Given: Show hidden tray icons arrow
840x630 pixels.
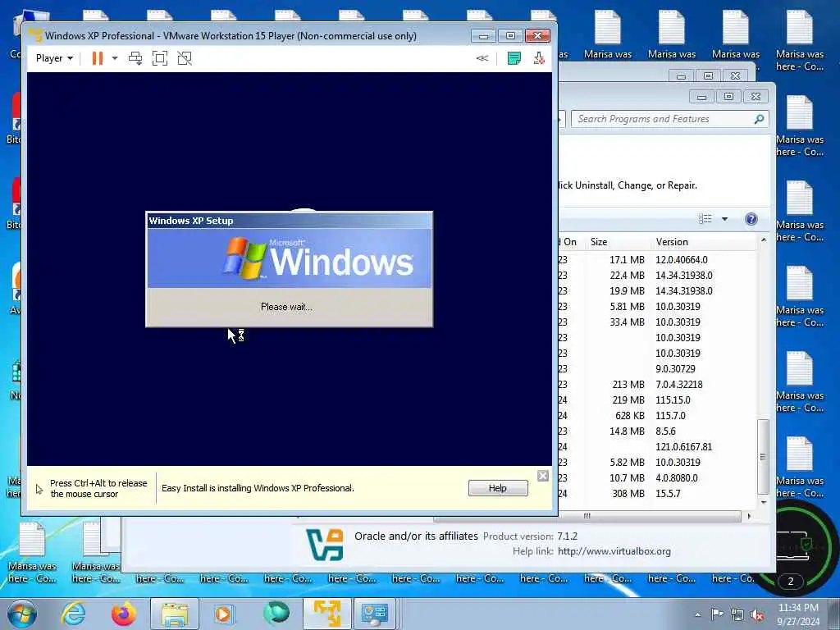Looking at the screenshot, I should (698, 614).
